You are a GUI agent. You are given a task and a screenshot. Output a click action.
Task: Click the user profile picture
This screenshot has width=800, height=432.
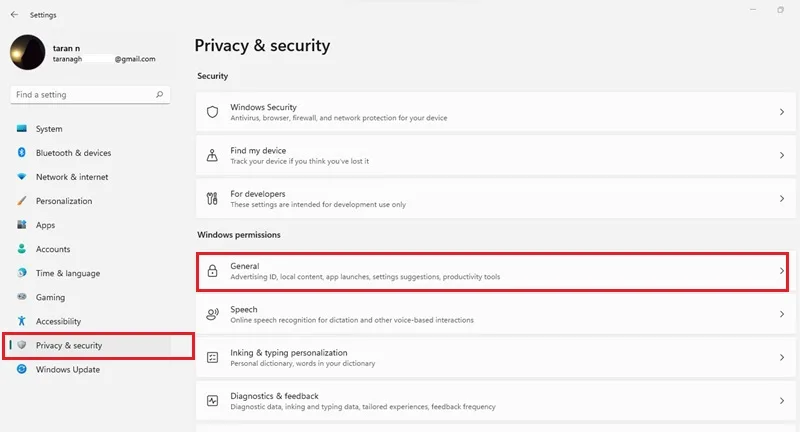[x=28, y=52]
